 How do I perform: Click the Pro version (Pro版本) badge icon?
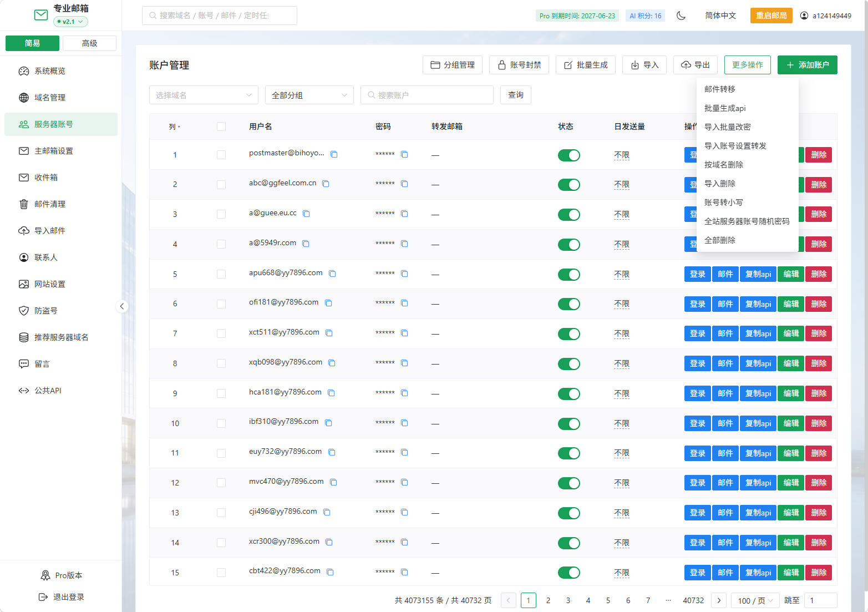click(x=45, y=575)
